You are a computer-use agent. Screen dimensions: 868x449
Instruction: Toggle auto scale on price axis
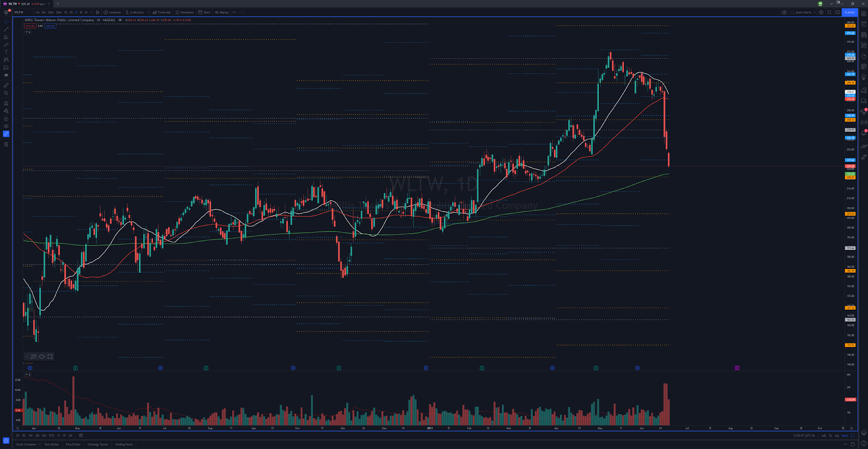845,435
